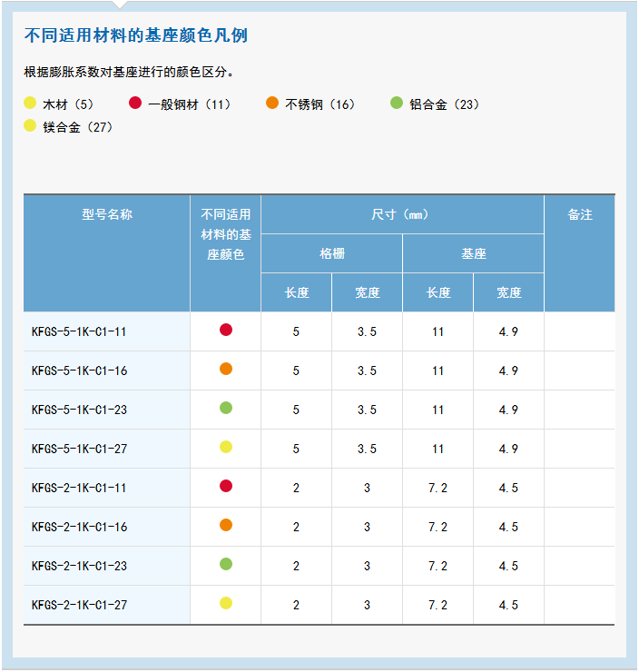Click the green dot in row KFGS-2-1K-C1-23
639x672 pixels.
(226, 564)
